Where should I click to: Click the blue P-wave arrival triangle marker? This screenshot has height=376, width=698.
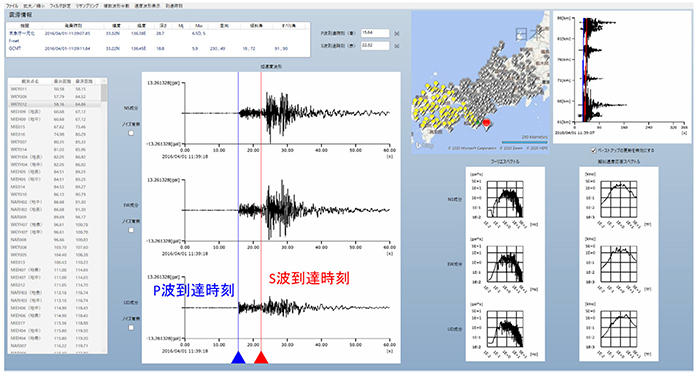tap(238, 357)
